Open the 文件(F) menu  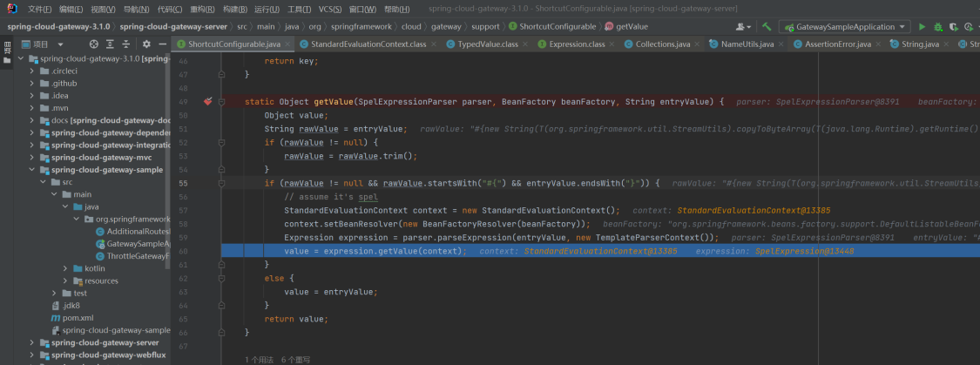(x=39, y=10)
